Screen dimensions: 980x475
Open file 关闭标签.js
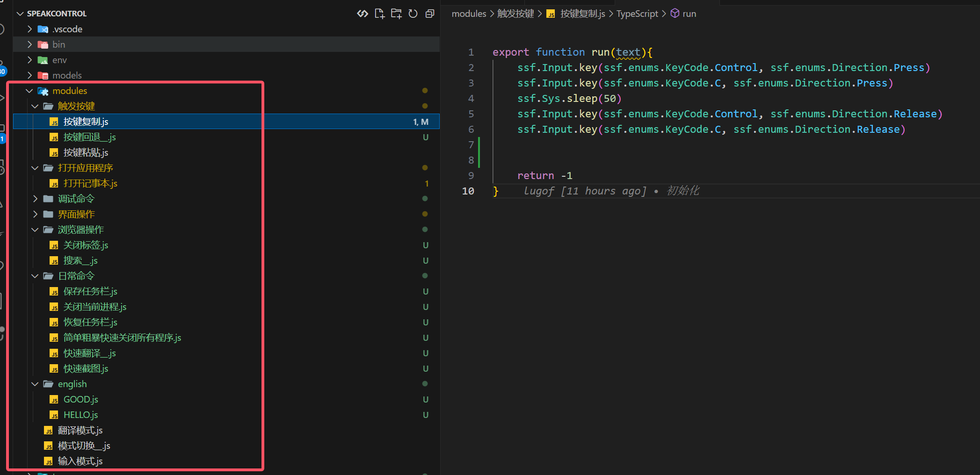coord(226,245)
